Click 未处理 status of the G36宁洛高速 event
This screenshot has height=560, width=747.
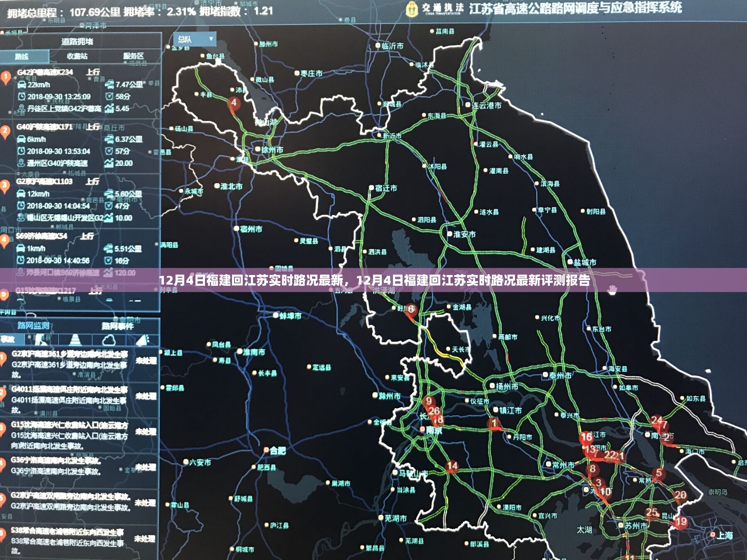(146, 467)
